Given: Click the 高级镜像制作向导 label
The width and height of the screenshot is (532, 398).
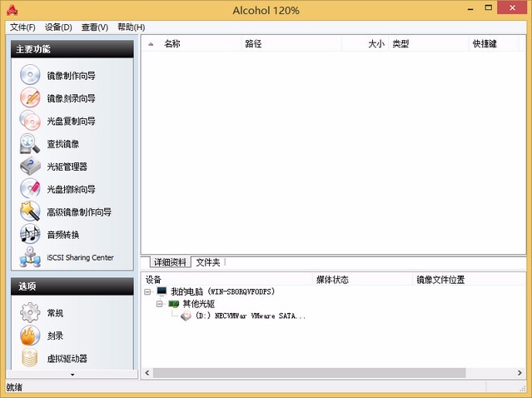Looking at the screenshot, I should (79, 212).
